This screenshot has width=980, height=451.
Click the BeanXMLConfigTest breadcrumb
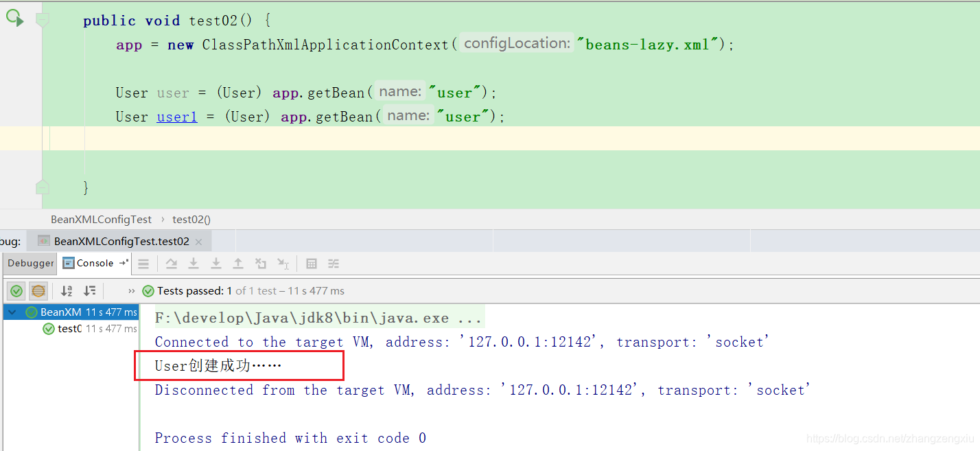[101, 220]
